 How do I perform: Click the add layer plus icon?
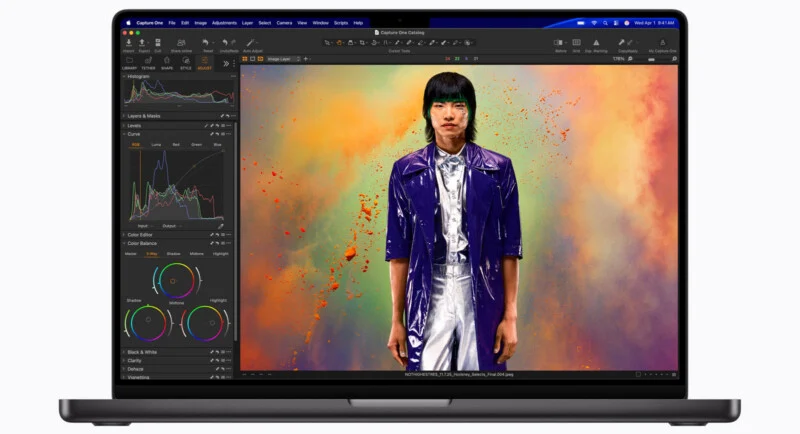pos(306,59)
